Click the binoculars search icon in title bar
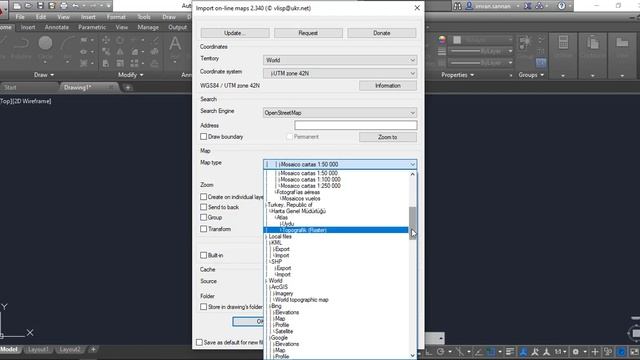The width and height of the screenshot is (640, 360). point(458,6)
